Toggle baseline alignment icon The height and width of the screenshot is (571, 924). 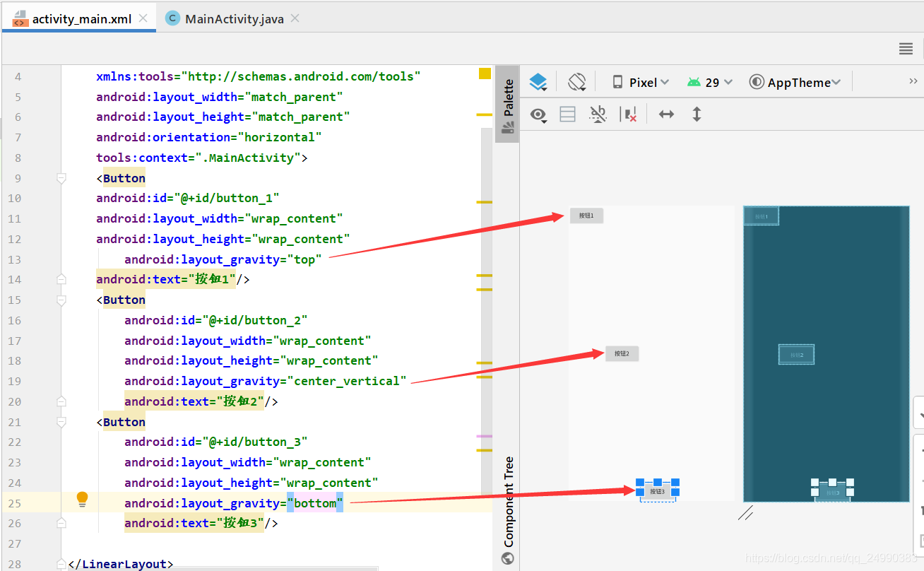pos(598,114)
